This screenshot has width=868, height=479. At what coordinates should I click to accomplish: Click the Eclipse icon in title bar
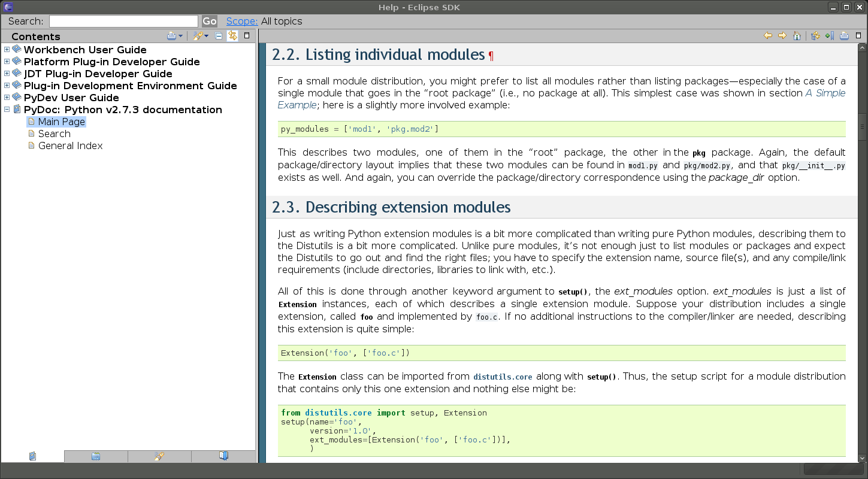pos(8,7)
